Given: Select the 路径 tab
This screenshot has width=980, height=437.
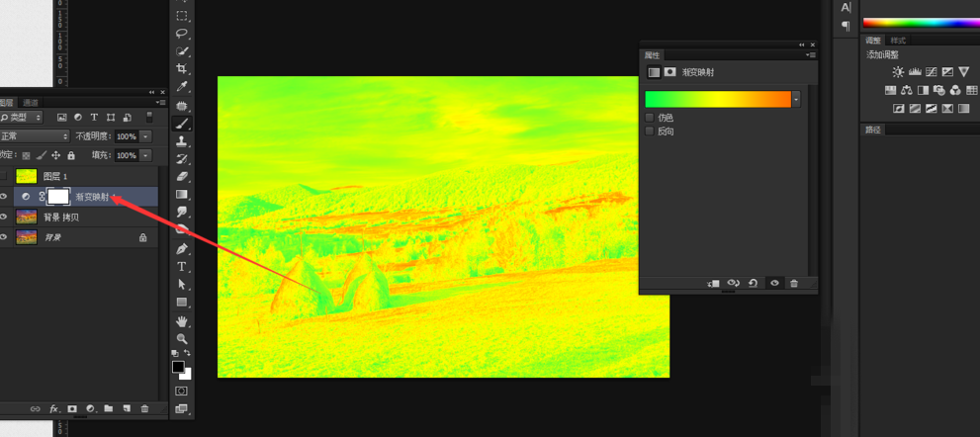Looking at the screenshot, I should [x=872, y=131].
